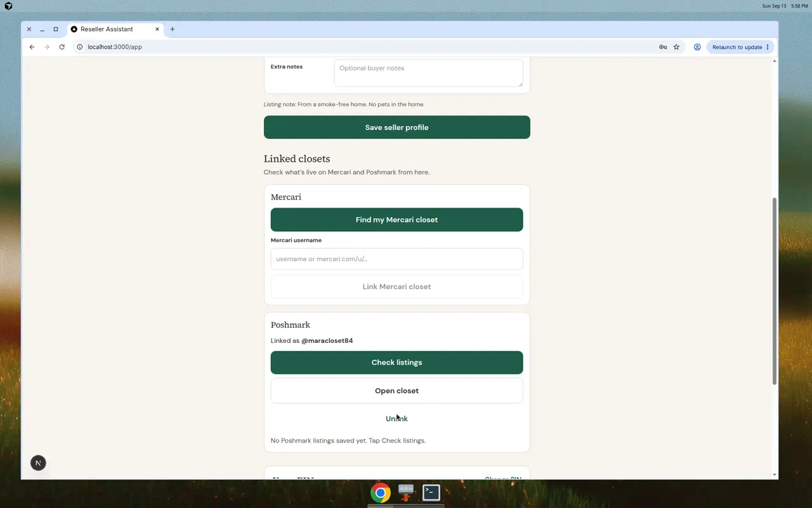Close the Reseller Assistant tab
The width and height of the screenshot is (812, 508).
tap(157, 29)
